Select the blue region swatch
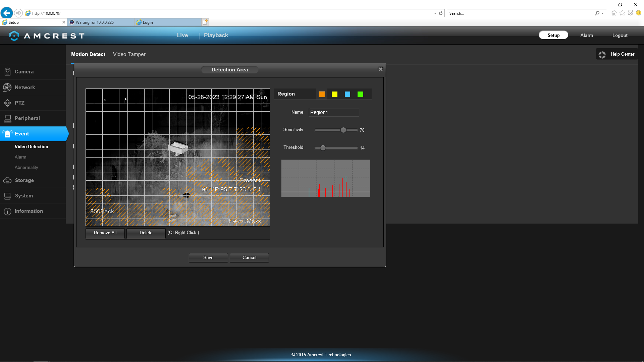 pos(347,94)
